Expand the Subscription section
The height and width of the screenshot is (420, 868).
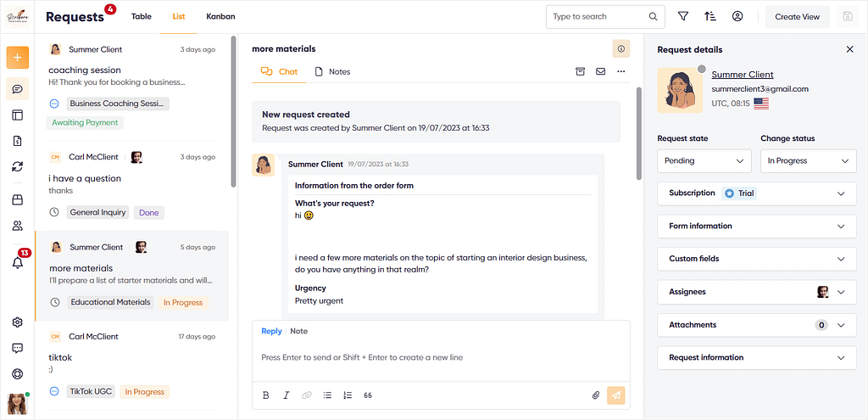click(757, 193)
